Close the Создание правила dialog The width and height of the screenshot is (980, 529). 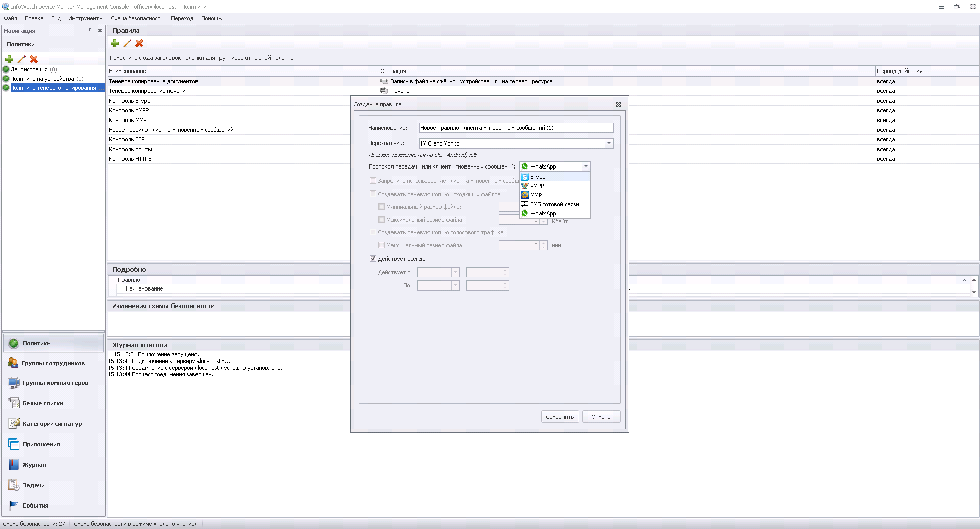coord(618,104)
